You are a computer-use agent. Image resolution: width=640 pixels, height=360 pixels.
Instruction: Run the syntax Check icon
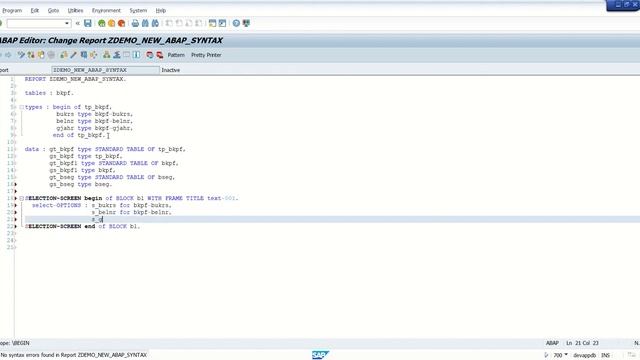[x=64, y=55]
